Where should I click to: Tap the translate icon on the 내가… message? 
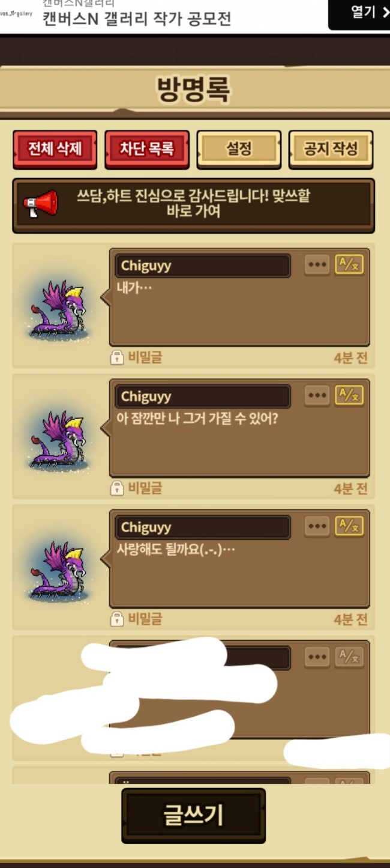[x=349, y=265]
